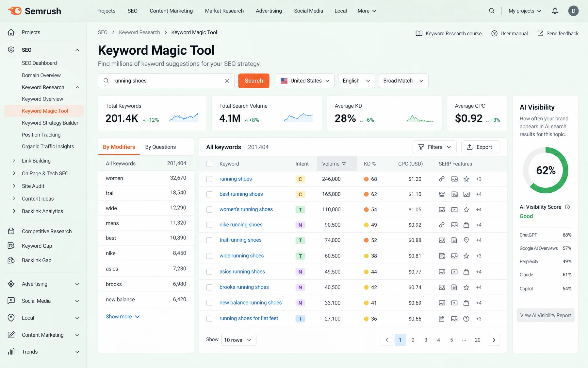Click the Content Marketing pencil icon
Image resolution: width=588 pixels, height=368 pixels.
(11, 335)
